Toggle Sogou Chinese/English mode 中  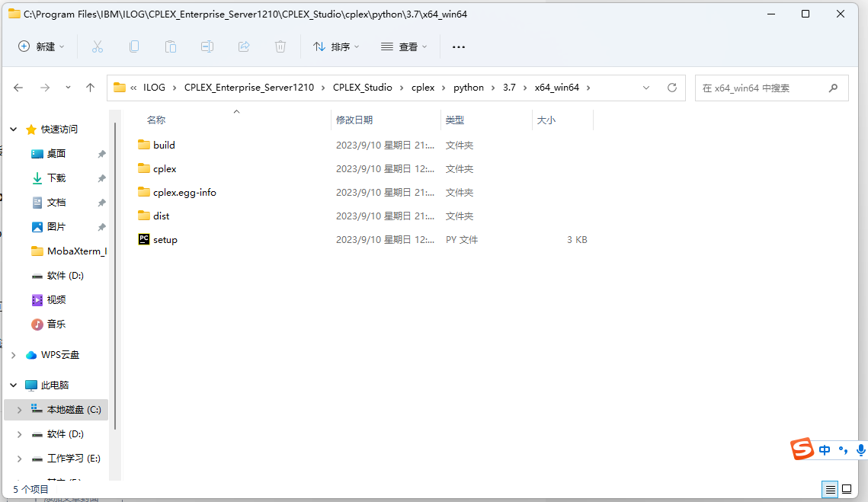coord(825,450)
